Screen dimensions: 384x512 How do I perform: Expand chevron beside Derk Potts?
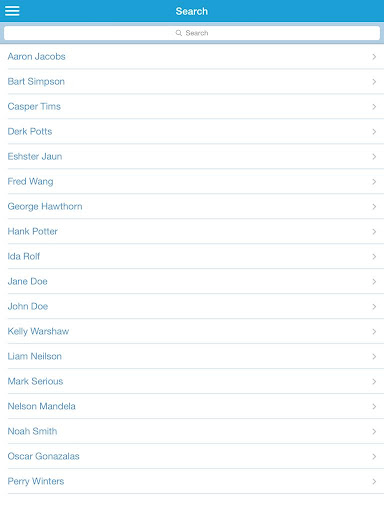pos(374,132)
